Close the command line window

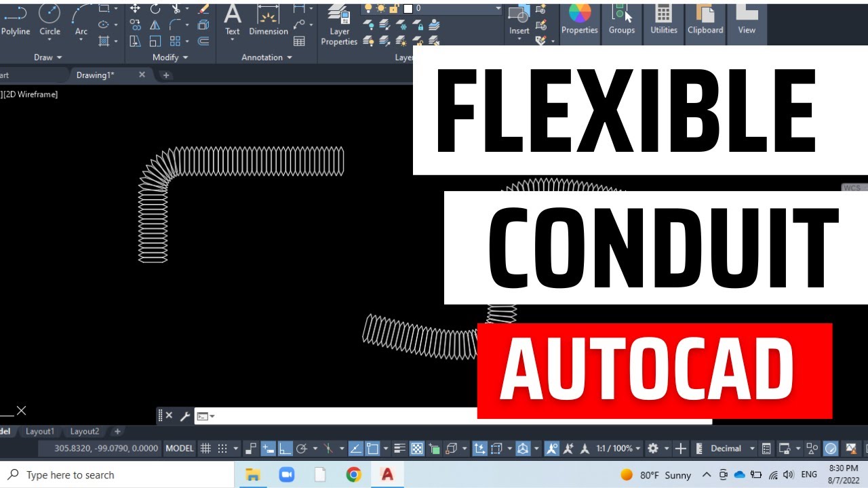[x=169, y=416]
